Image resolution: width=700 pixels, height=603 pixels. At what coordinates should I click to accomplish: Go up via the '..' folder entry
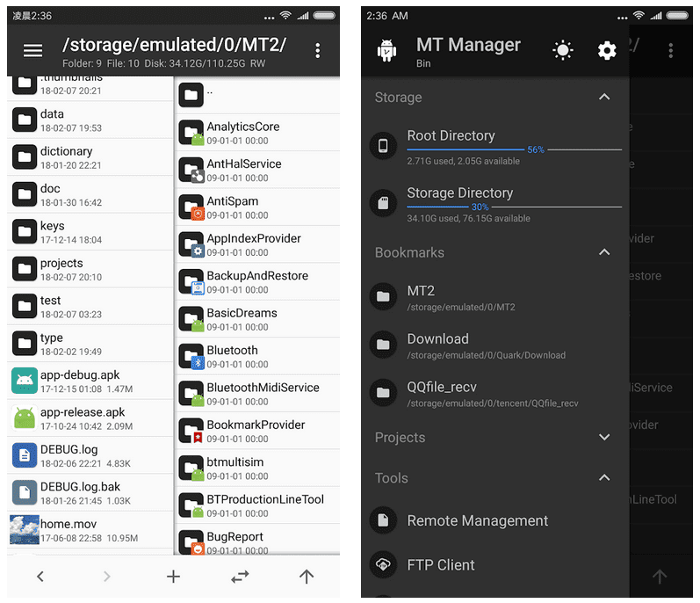(x=258, y=95)
